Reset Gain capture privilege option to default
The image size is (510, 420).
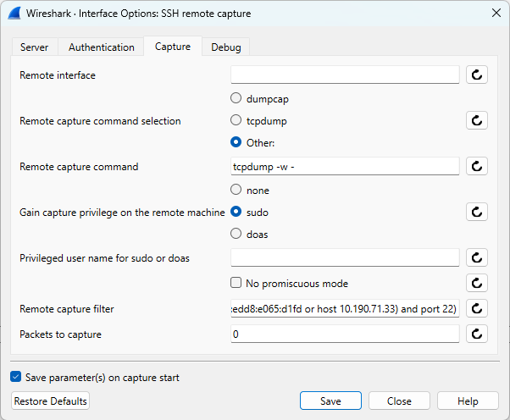476,212
